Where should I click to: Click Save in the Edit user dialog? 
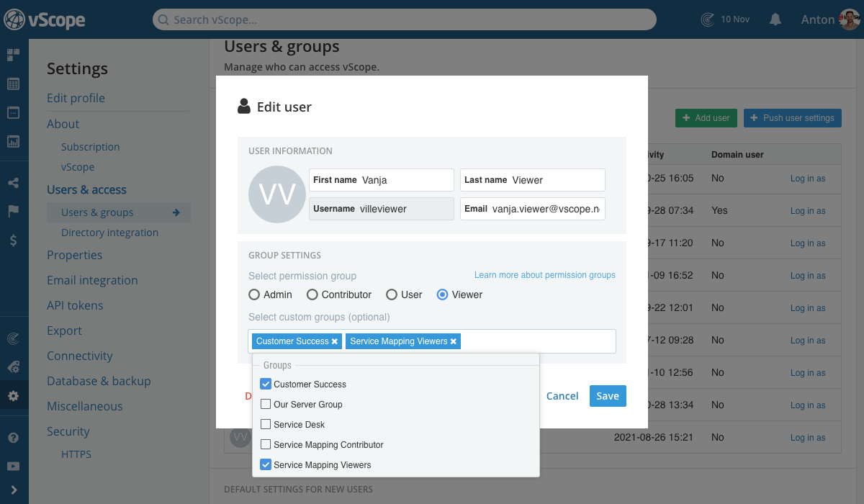(608, 396)
